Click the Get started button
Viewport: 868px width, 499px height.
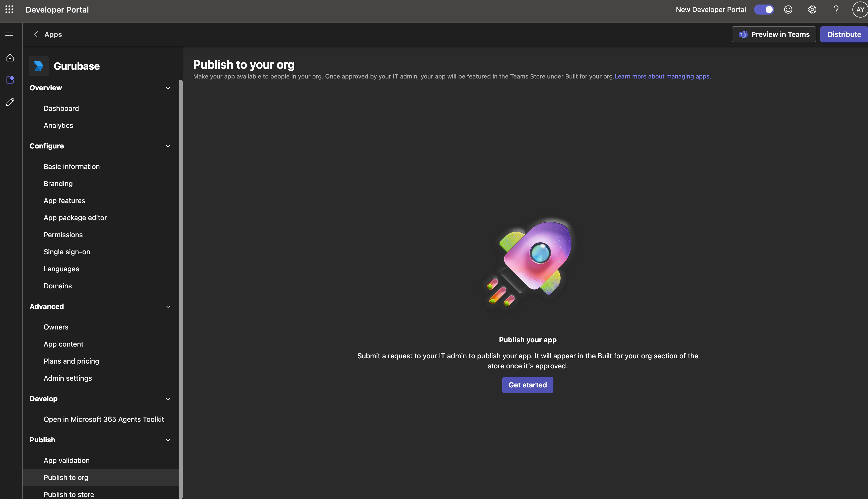point(528,385)
